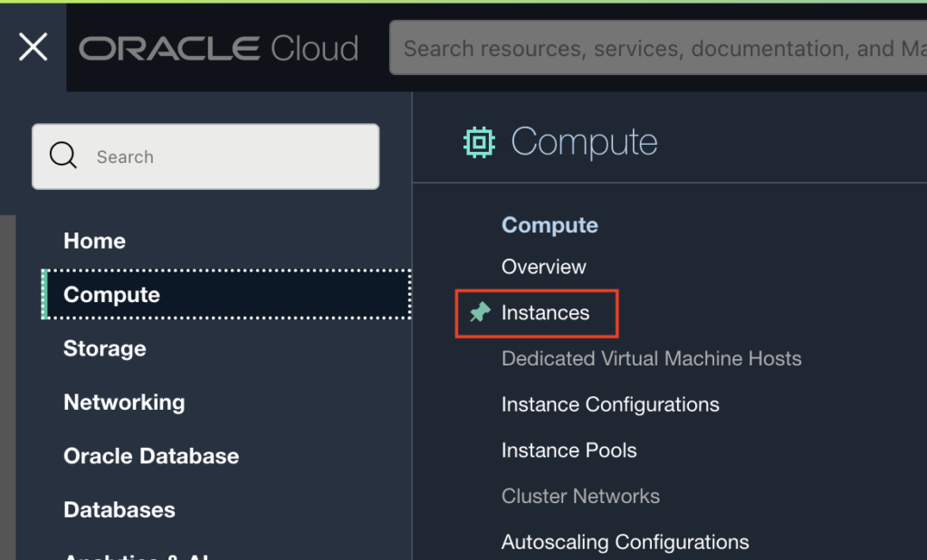Open Instance Pools page
Screen dimensions: 927x560
(569, 451)
